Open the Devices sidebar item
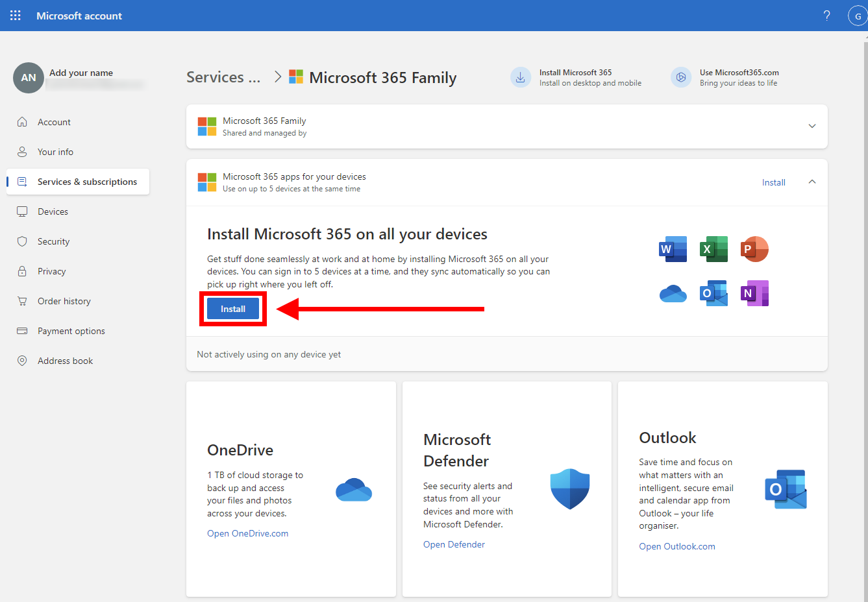 tap(78, 211)
